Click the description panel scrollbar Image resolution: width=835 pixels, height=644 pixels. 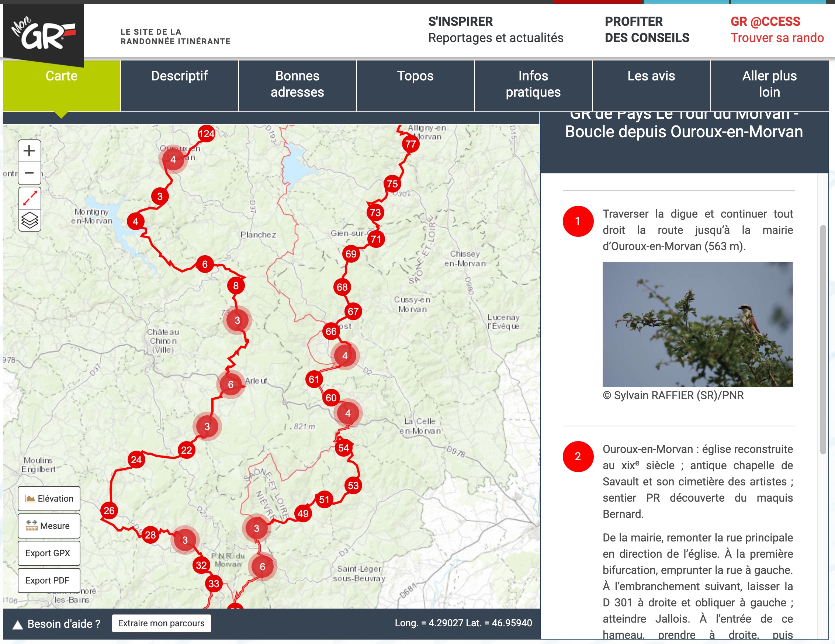(x=823, y=339)
